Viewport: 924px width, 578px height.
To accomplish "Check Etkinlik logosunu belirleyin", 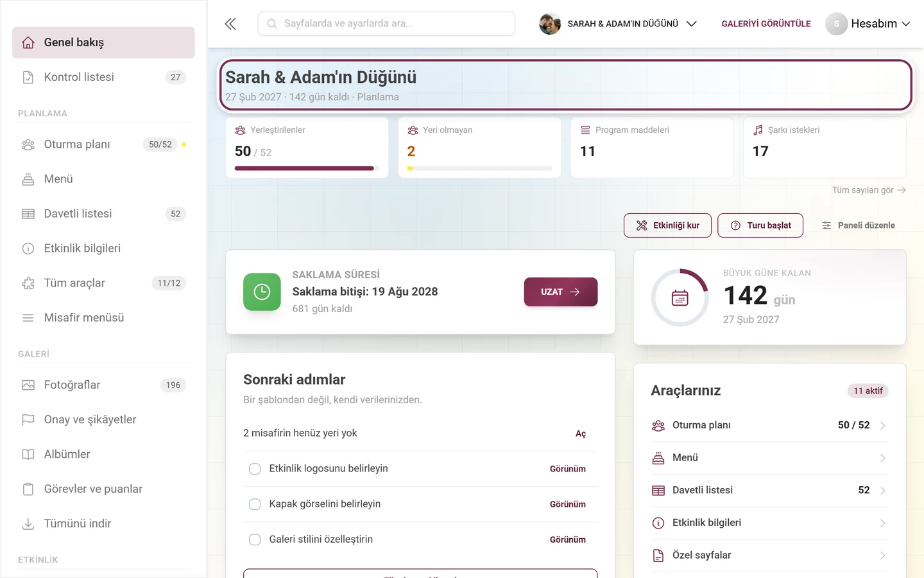I will [255, 469].
